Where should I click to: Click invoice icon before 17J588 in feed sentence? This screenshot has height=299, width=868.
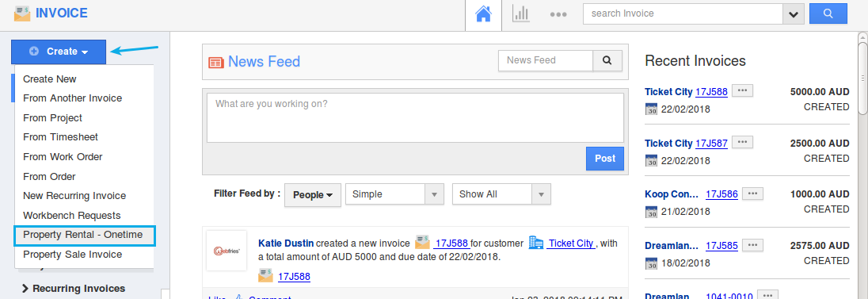click(x=422, y=243)
